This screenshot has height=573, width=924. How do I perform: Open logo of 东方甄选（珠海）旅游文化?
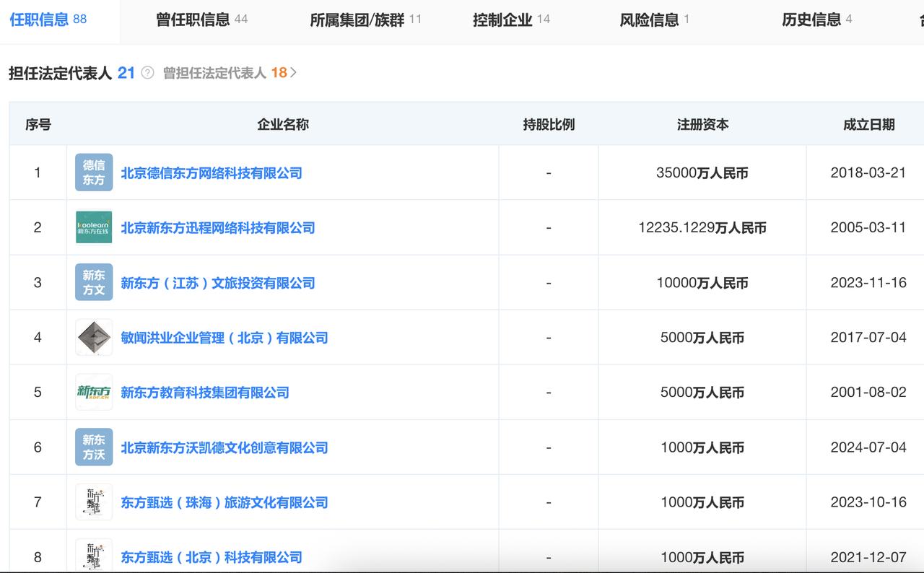pyautogui.click(x=94, y=502)
